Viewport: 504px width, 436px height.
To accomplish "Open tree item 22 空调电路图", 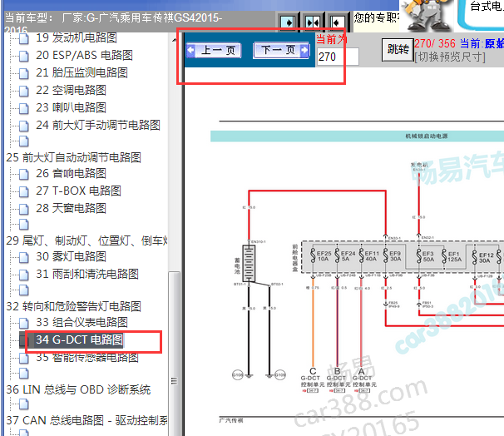I will (71, 90).
